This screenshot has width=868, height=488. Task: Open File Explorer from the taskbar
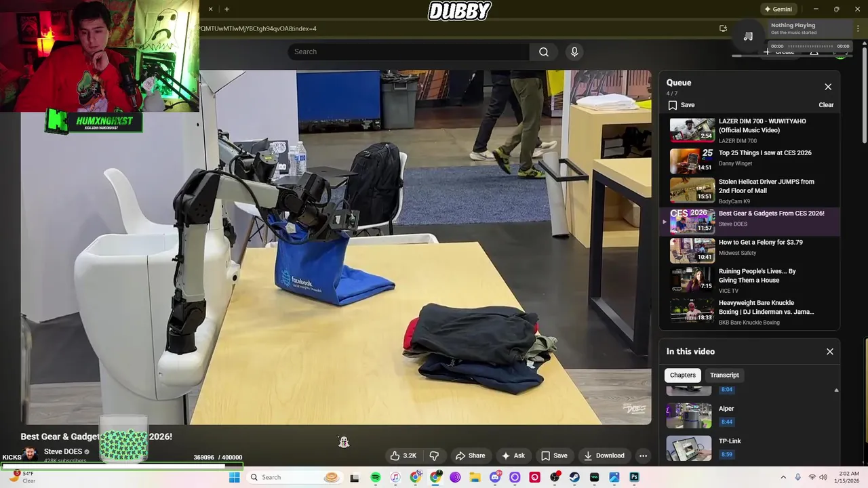point(475,477)
